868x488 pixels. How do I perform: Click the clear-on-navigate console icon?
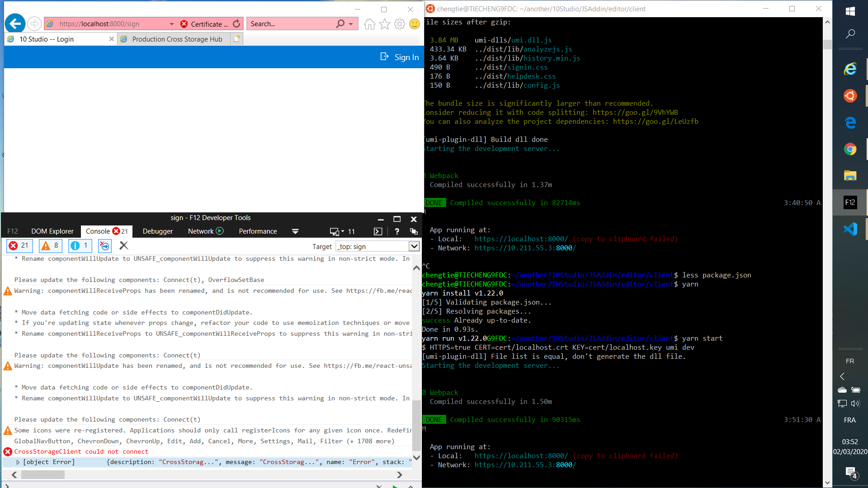click(x=104, y=246)
